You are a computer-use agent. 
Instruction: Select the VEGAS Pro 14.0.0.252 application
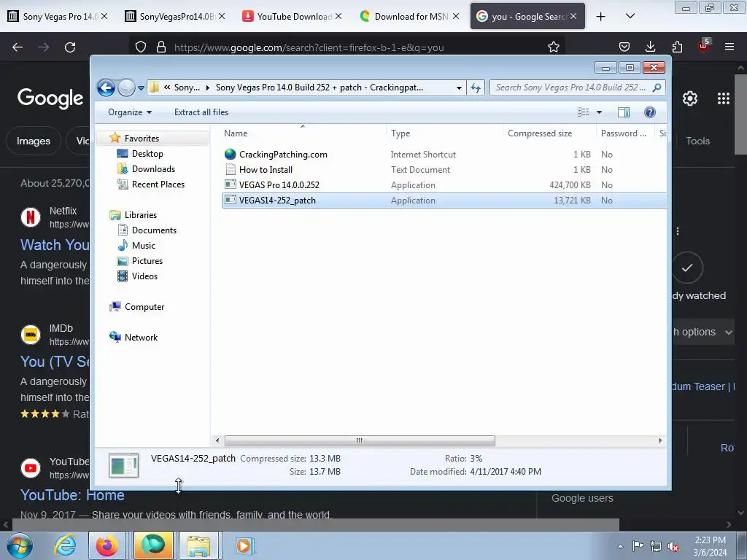279,185
